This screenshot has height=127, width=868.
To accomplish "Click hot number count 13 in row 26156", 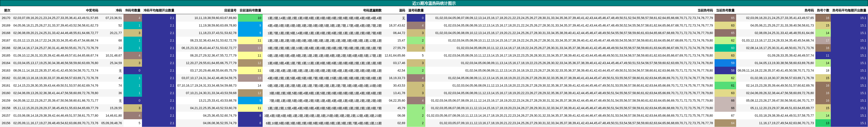I will tap(823, 123).
